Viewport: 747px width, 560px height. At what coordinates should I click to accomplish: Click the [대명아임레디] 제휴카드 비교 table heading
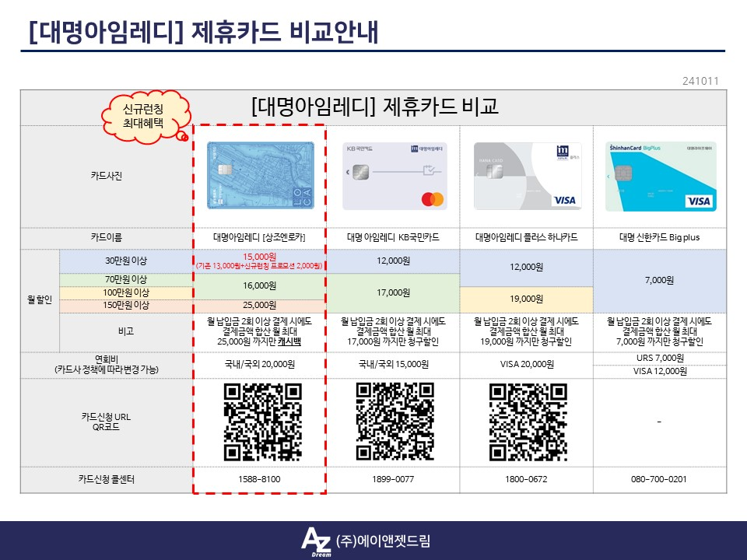374,107
